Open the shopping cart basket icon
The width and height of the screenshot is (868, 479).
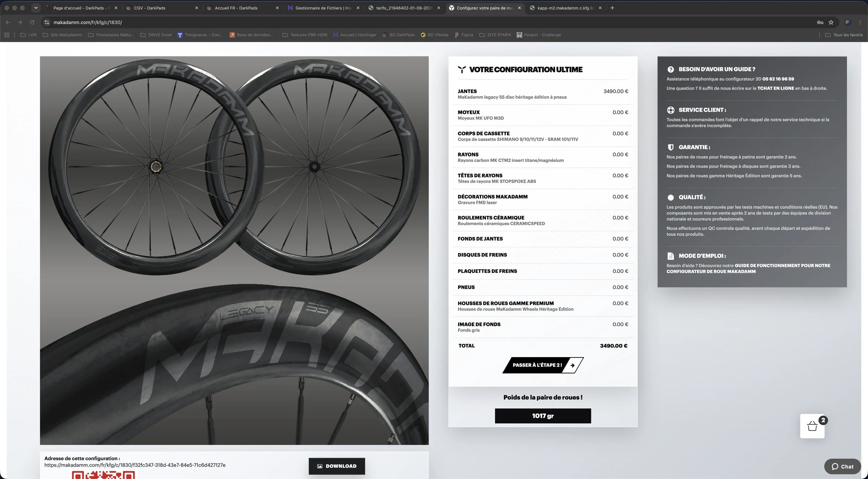pos(812,426)
